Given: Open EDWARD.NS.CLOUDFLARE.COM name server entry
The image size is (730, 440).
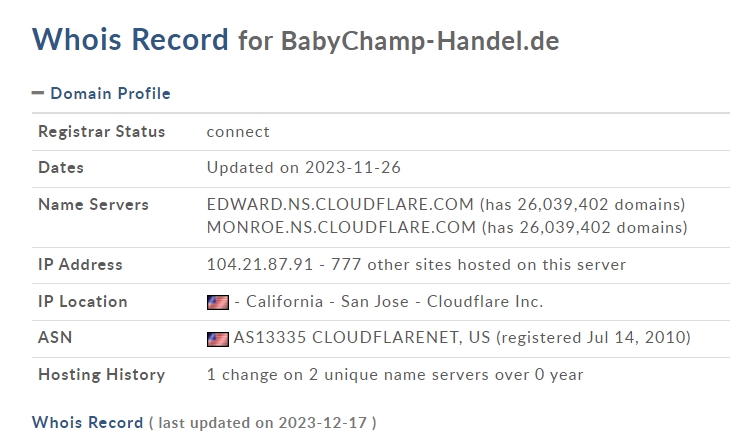Looking at the screenshot, I should pos(340,204).
